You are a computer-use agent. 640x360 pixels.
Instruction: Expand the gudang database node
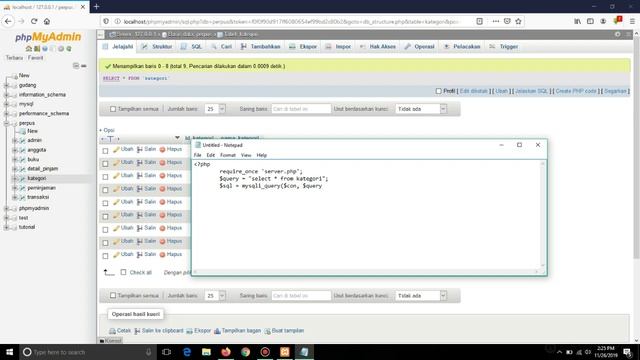click(x=6, y=85)
